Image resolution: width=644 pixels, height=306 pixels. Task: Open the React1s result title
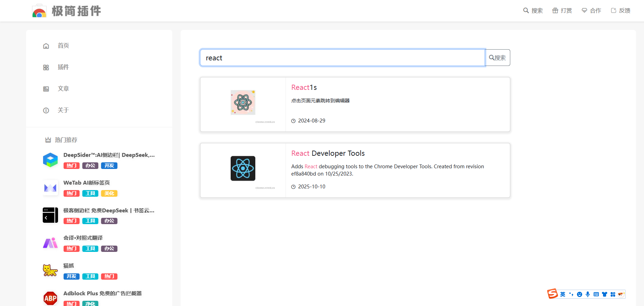[304, 87]
